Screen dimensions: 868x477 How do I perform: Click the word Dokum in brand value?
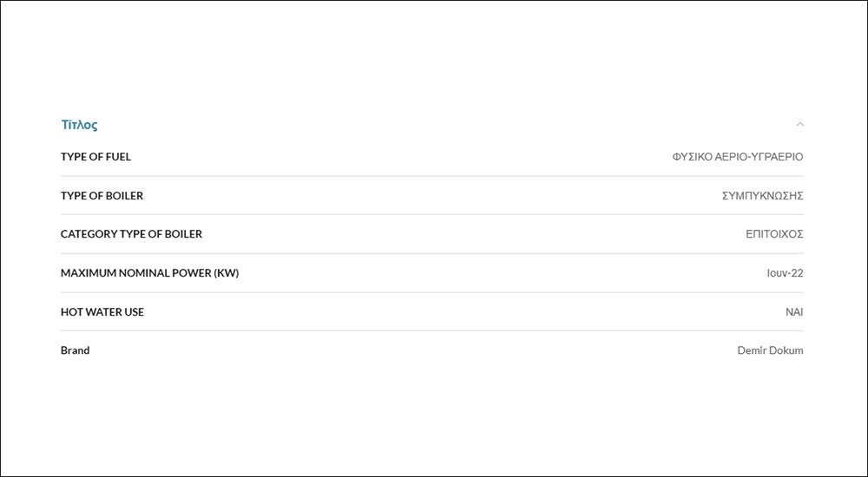786,350
